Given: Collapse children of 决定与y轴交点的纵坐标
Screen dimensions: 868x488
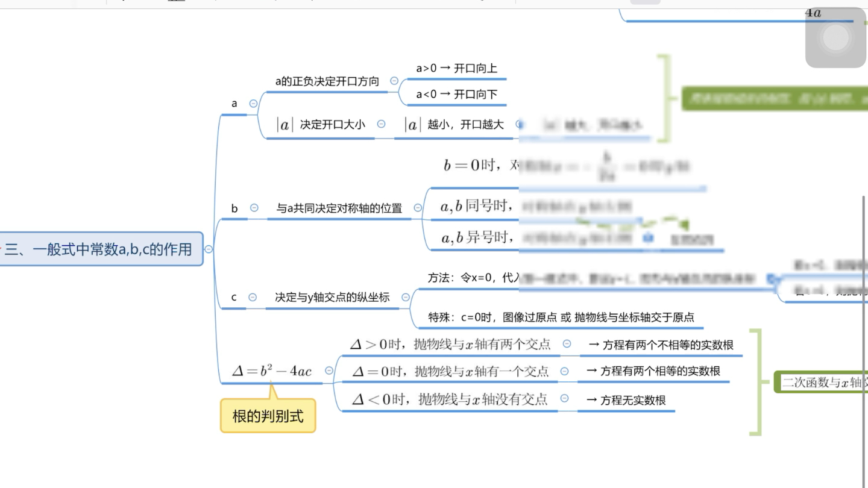Looking at the screenshot, I should pyautogui.click(x=406, y=297).
